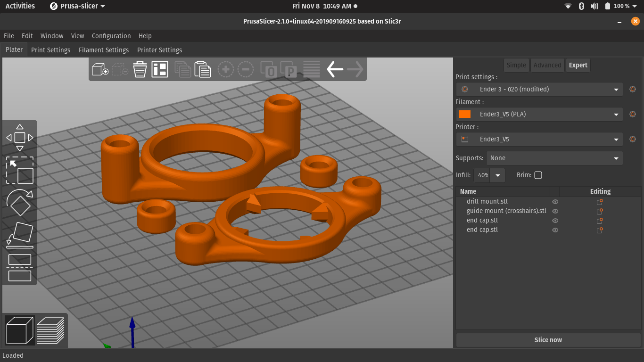
Task: Toggle visibility eye of guide mount (crosshairs).stl
Action: tap(555, 211)
